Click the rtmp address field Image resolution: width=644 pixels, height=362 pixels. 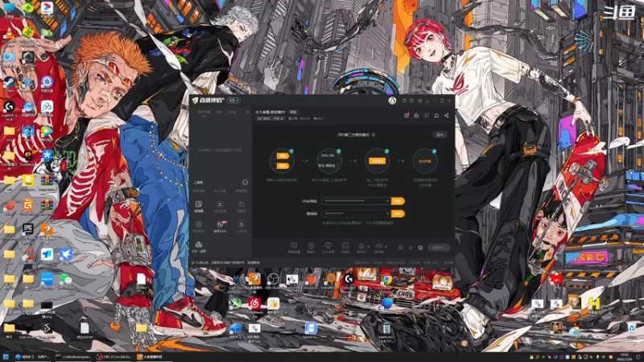[x=356, y=201]
